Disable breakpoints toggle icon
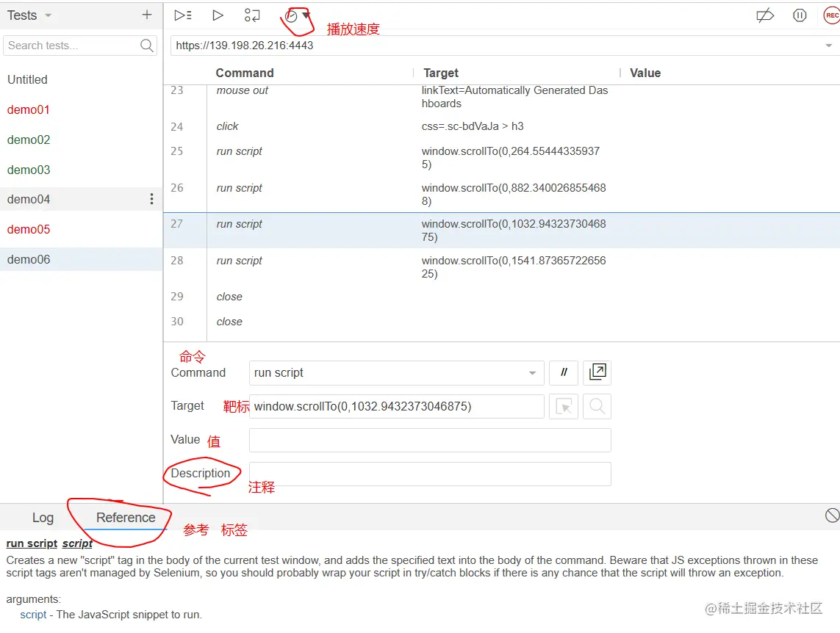 click(765, 15)
